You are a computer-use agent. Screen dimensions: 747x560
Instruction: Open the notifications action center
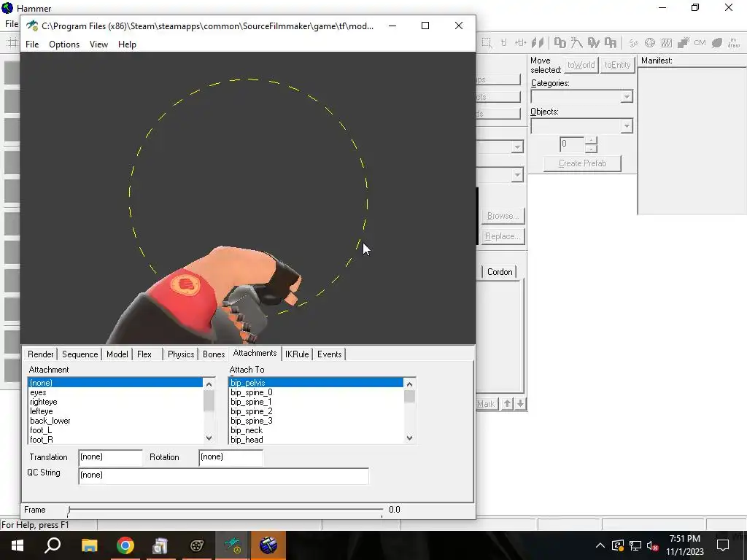tap(723, 545)
